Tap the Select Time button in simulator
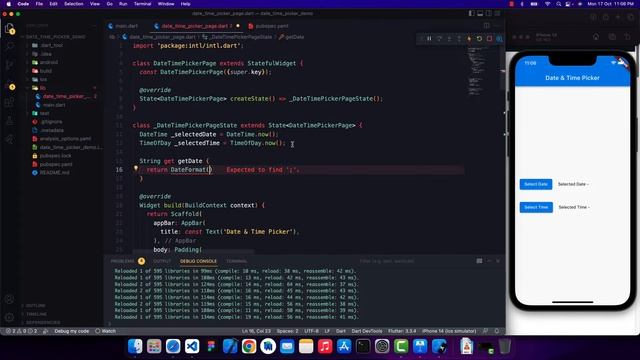The width and height of the screenshot is (640, 360). pos(536,207)
